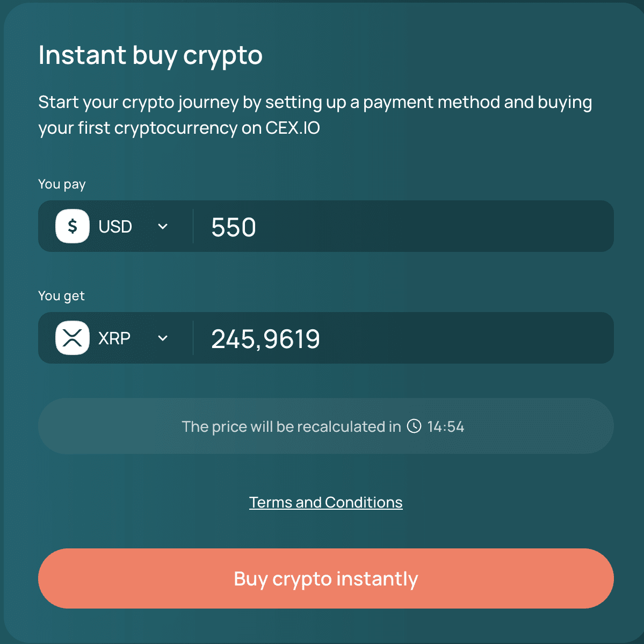The image size is (644, 644).
Task: Click the price recalculation timer bar
Action: pyautogui.click(x=325, y=426)
